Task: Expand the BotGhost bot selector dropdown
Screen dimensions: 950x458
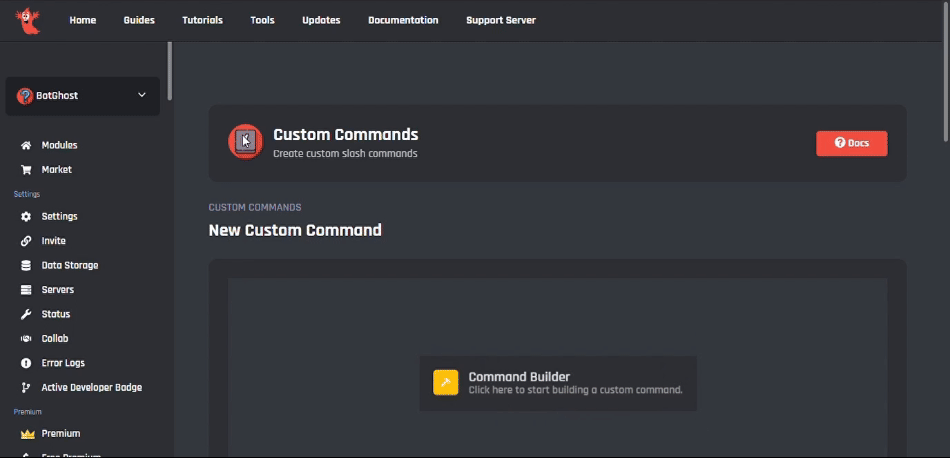Action: 141,96
